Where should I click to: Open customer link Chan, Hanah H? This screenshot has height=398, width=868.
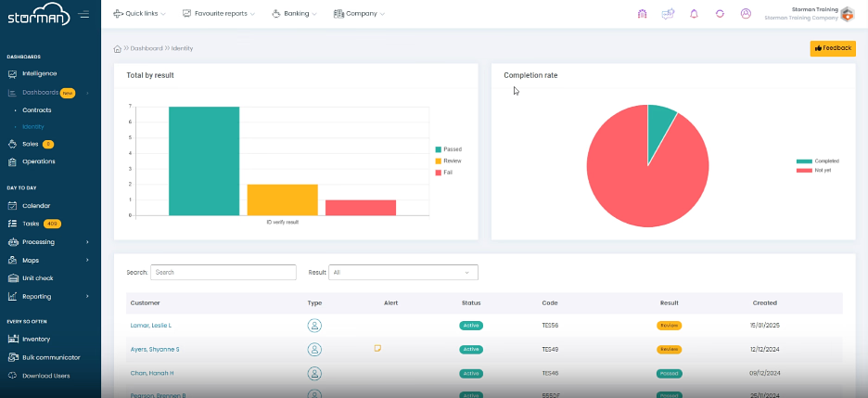(152, 374)
